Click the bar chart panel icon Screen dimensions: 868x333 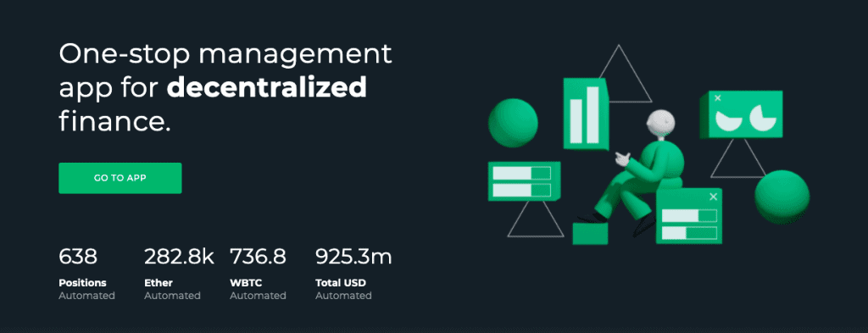click(586, 114)
